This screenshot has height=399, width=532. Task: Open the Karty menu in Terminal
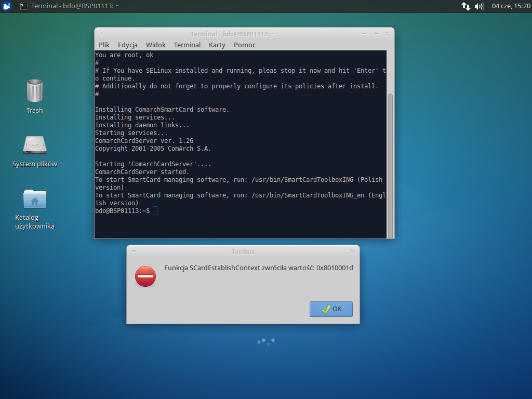217,45
